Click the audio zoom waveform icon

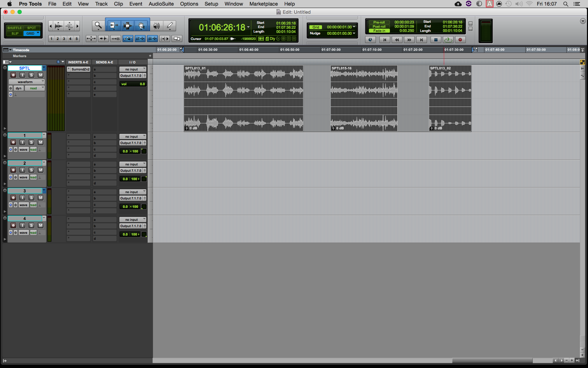click(x=58, y=26)
